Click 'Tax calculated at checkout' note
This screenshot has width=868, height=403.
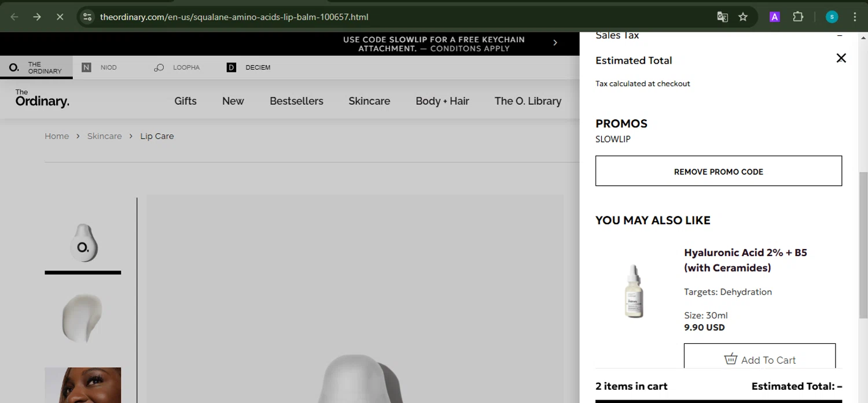click(643, 83)
